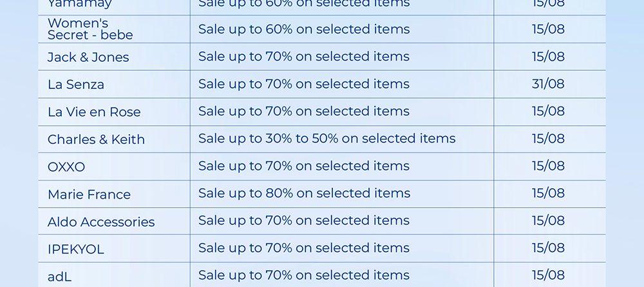Viewport: 644px width, 287px height.
Task: Click the Marie France brand name
Action: pos(89,194)
